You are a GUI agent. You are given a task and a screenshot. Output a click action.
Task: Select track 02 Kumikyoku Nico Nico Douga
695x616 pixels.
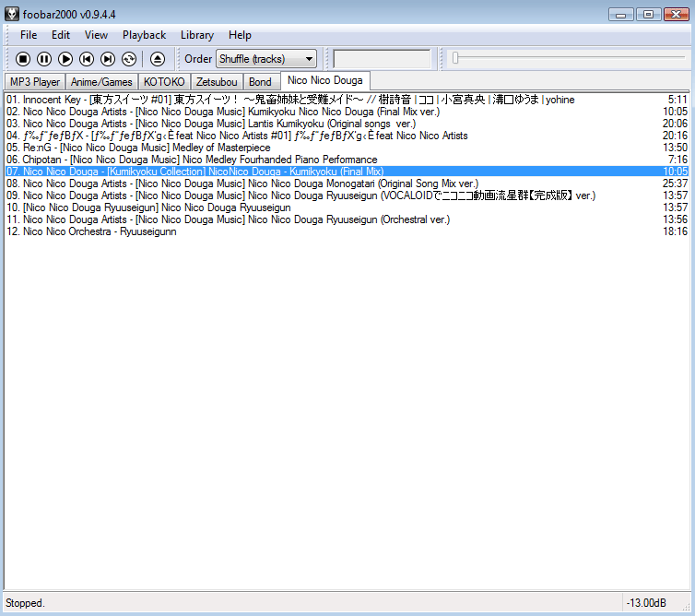[x=347, y=112]
